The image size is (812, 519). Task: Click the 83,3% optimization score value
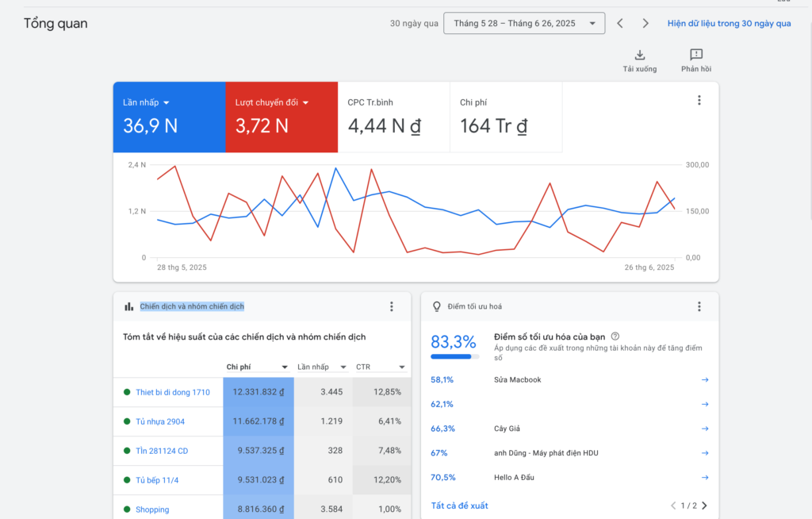tap(453, 342)
